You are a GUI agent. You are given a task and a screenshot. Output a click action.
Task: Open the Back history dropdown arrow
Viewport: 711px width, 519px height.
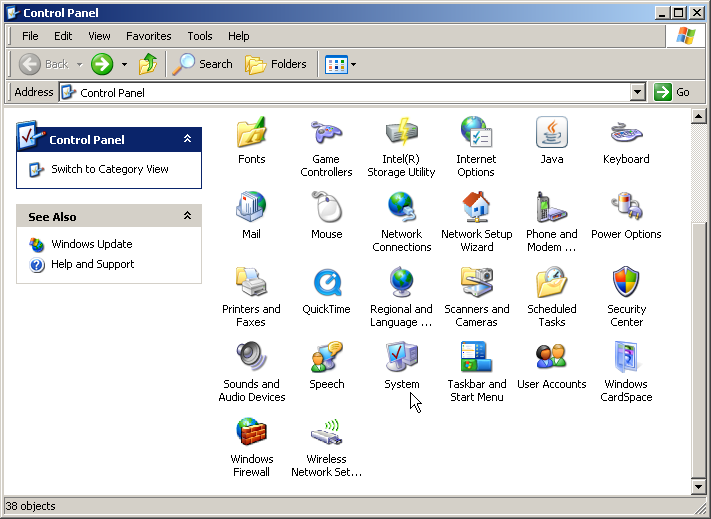coord(79,64)
